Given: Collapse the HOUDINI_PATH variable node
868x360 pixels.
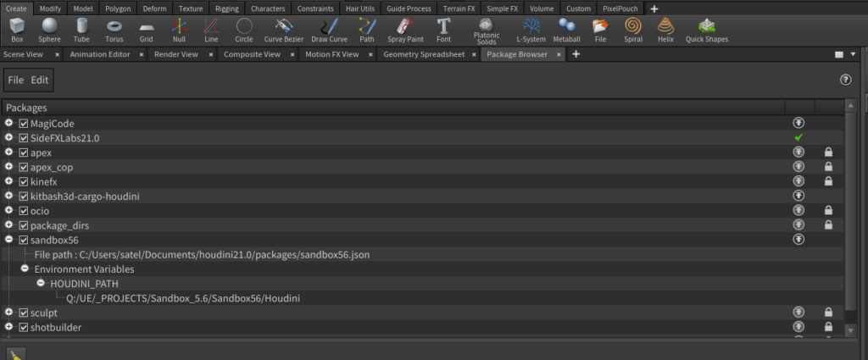Looking at the screenshot, I should (41, 284).
